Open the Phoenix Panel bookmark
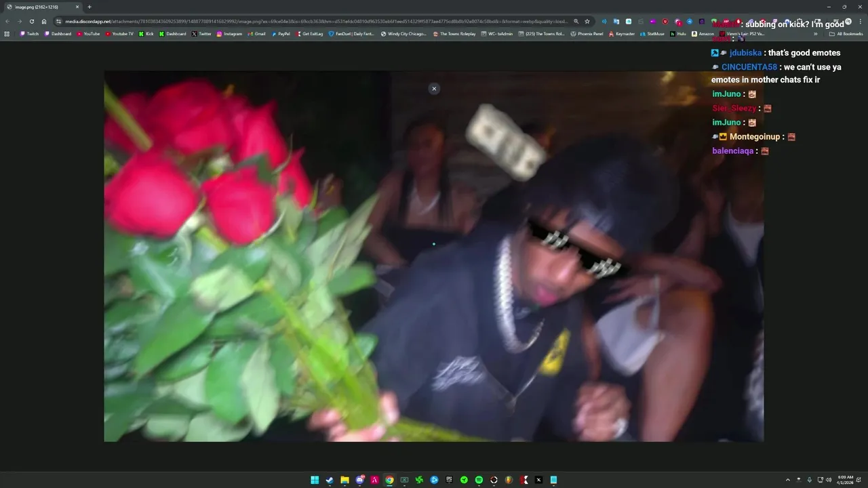Image resolution: width=868 pixels, height=488 pixels. 587,33
